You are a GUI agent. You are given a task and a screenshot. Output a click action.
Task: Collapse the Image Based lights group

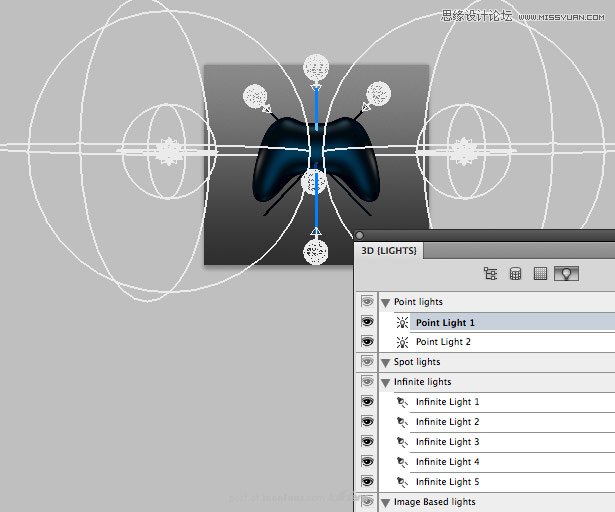tap(385, 502)
